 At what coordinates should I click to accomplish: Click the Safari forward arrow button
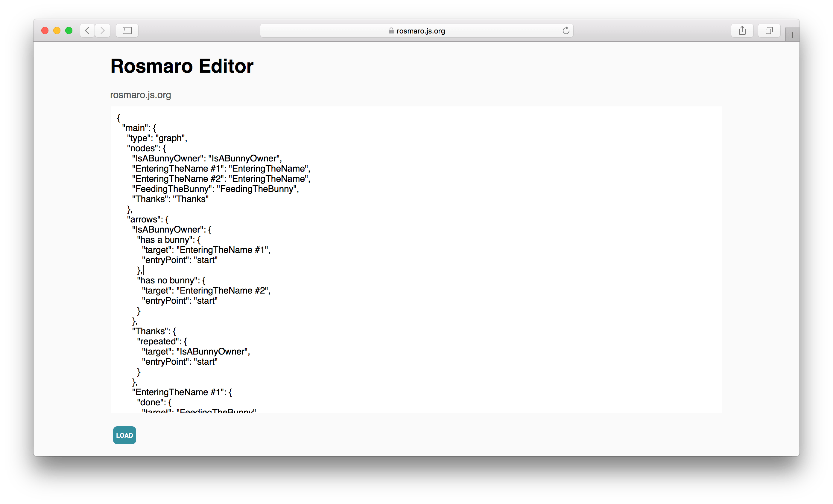102,31
